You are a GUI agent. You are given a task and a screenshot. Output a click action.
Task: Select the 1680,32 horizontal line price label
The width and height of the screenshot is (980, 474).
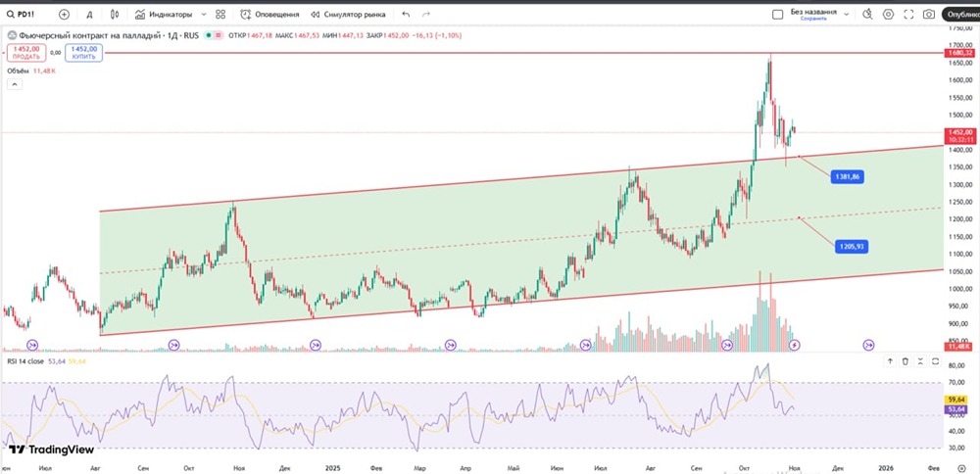[961, 53]
